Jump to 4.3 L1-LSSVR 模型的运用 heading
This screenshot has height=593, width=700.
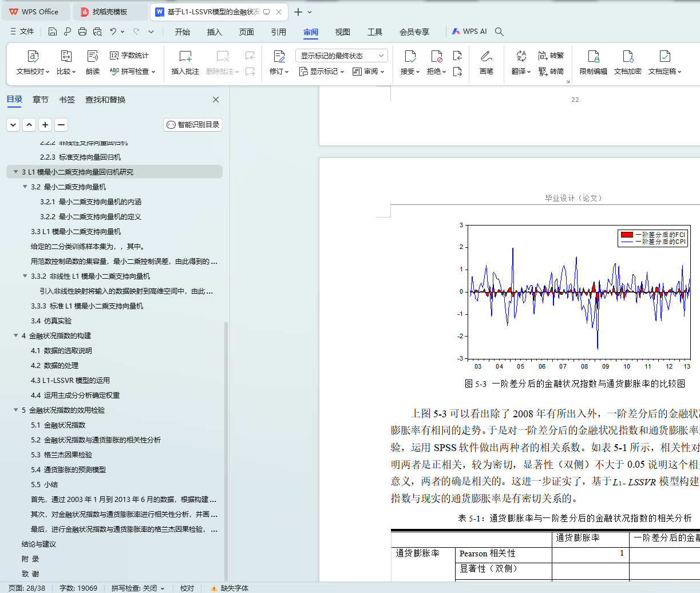point(70,380)
